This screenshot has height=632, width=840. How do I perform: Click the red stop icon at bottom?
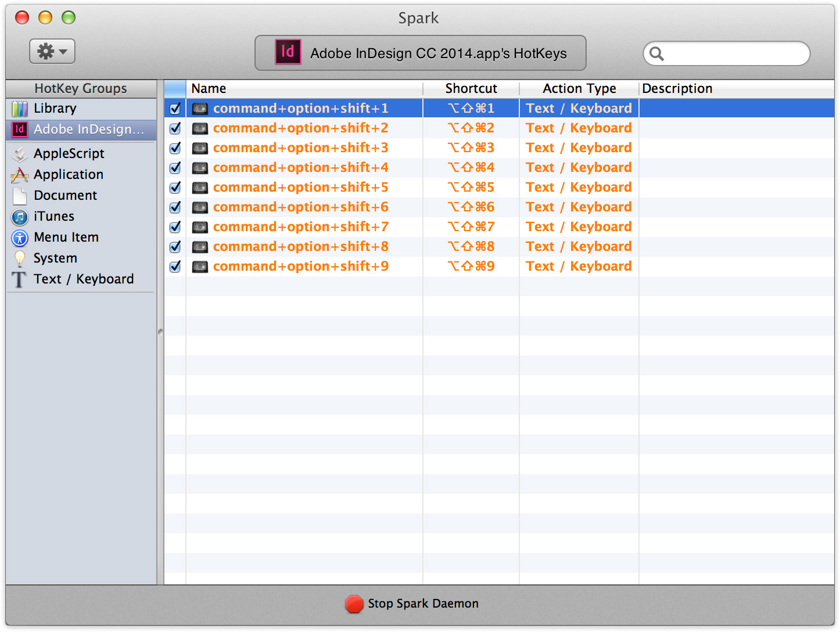[354, 604]
